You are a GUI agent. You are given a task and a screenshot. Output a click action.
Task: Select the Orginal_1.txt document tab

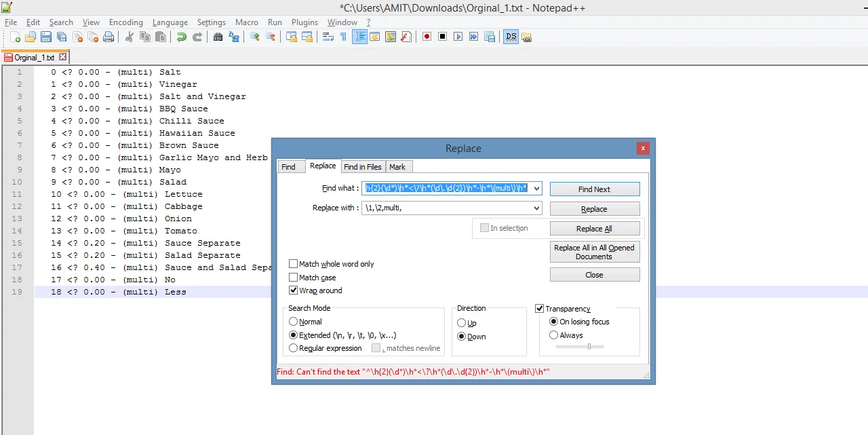point(35,58)
